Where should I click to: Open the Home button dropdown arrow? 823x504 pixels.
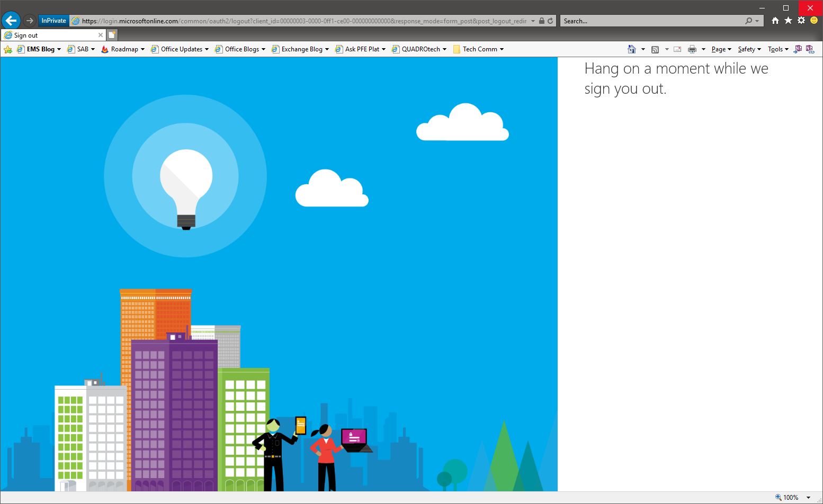pos(643,49)
